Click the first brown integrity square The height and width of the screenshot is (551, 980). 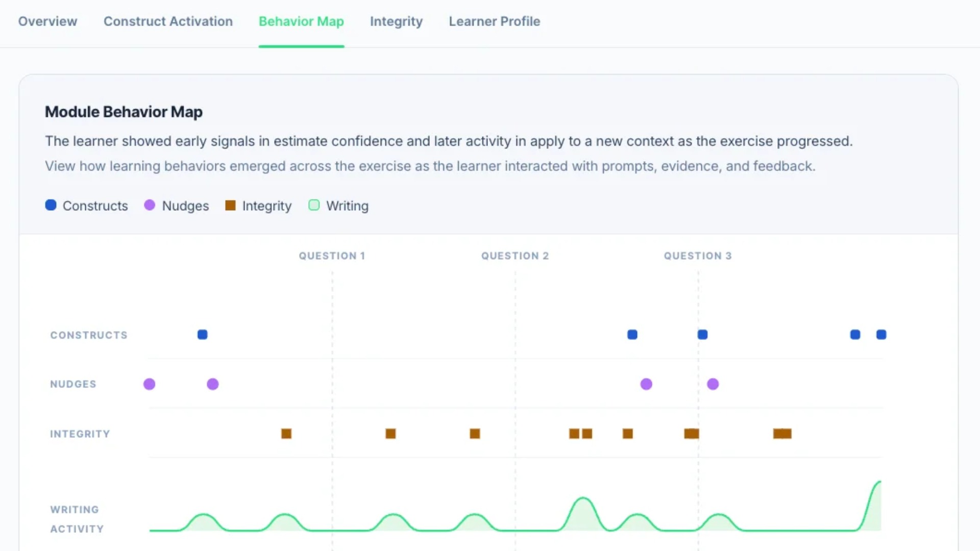286,434
